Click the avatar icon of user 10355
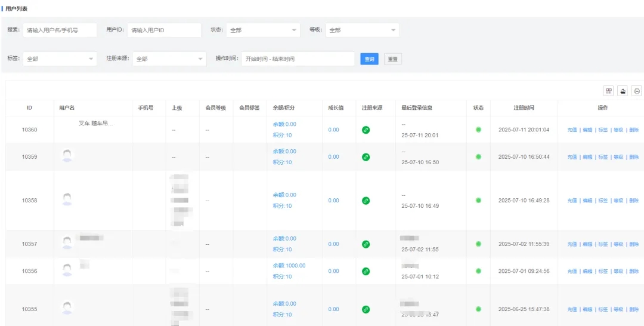The height and width of the screenshot is (326, 644). tap(67, 308)
